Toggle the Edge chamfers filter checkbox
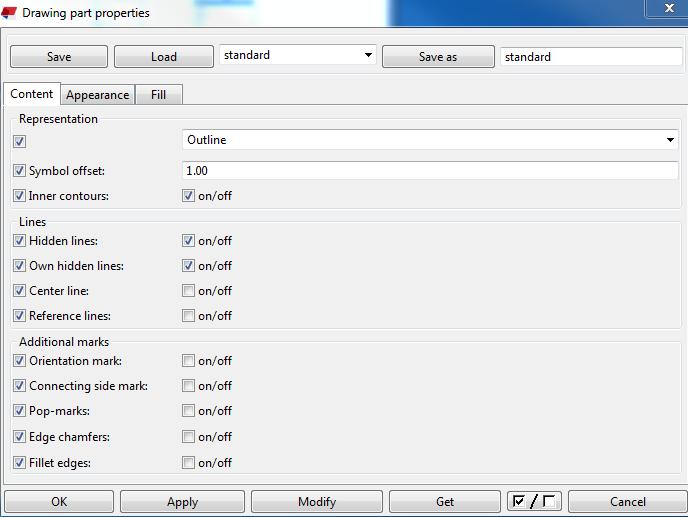Image resolution: width=688 pixels, height=517 pixels. [x=19, y=437]
